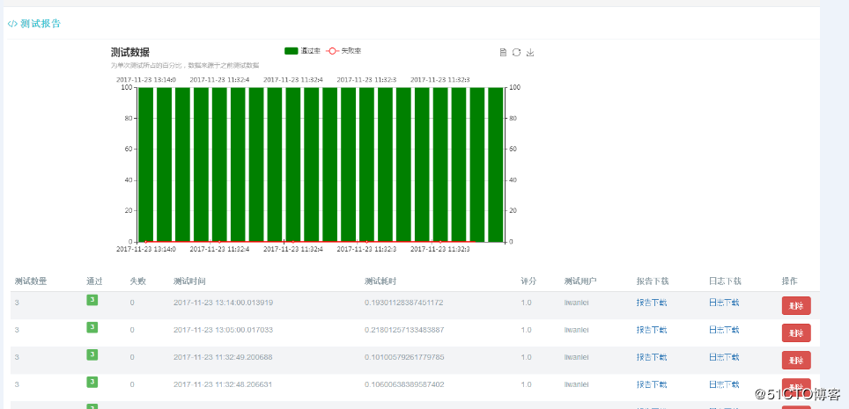849x409 pixels.
Task: Click green pass badge in third row
Action: [92, 354]
